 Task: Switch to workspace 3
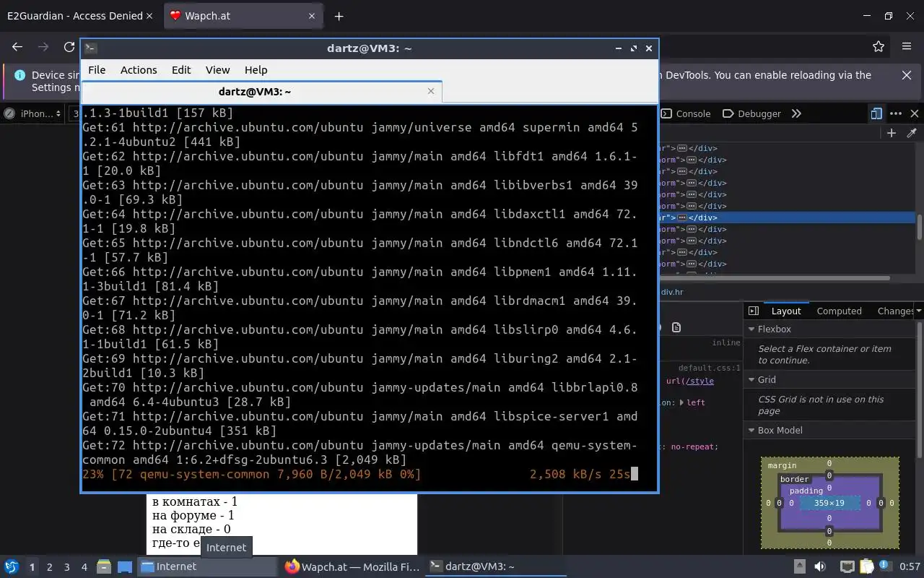(66, 567)
